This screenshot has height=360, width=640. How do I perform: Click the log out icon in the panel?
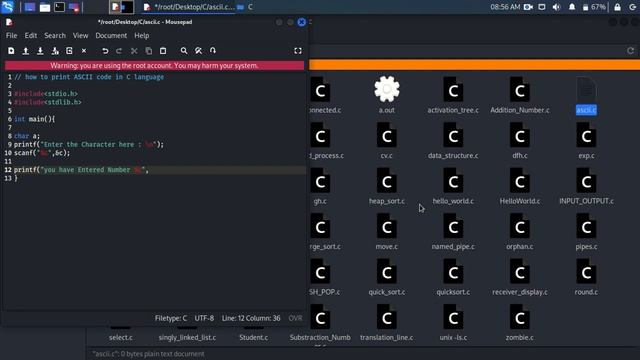[x=633, y=7]
